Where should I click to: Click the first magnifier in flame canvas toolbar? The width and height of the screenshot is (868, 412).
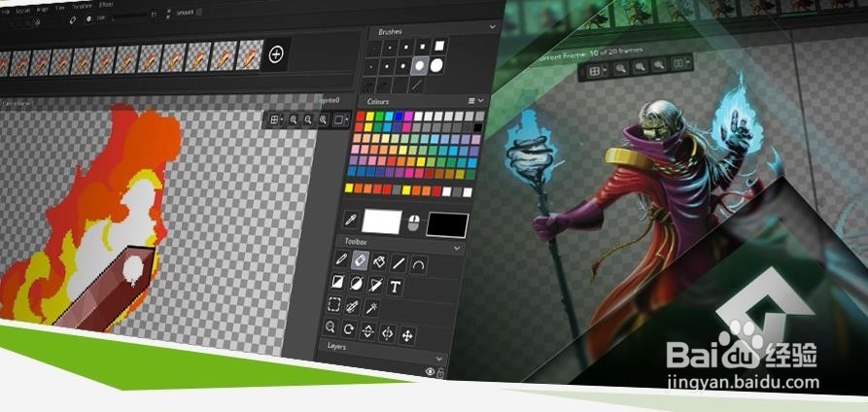(x=293, y=120)
